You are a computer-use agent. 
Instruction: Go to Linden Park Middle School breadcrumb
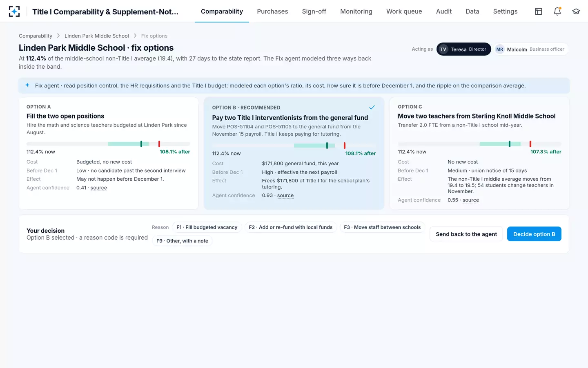tap(97, 36)
